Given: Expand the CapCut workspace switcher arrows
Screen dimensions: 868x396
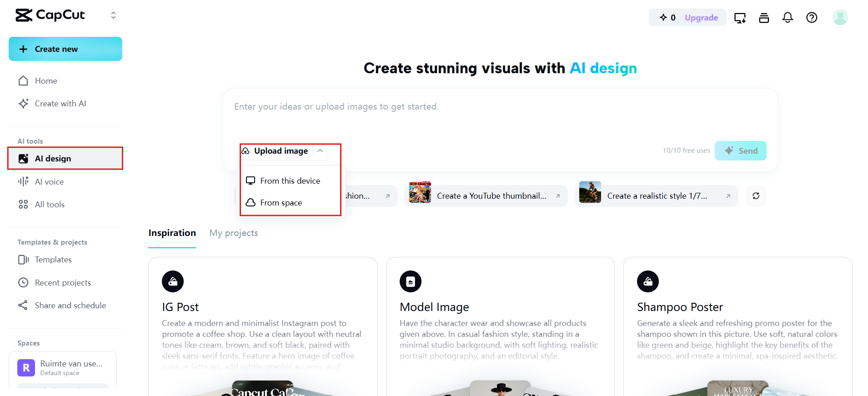Looking at the screenshot, I should click(113, 15).
